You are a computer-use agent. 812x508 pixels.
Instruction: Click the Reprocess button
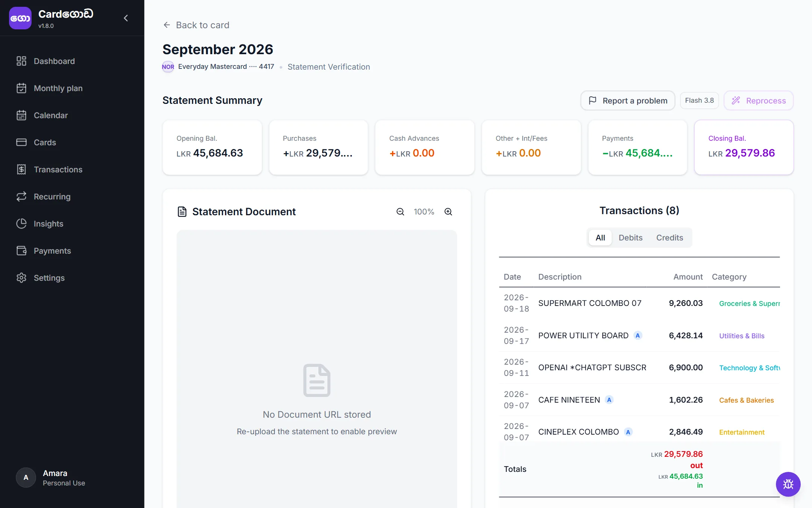[x=759, y=100]
